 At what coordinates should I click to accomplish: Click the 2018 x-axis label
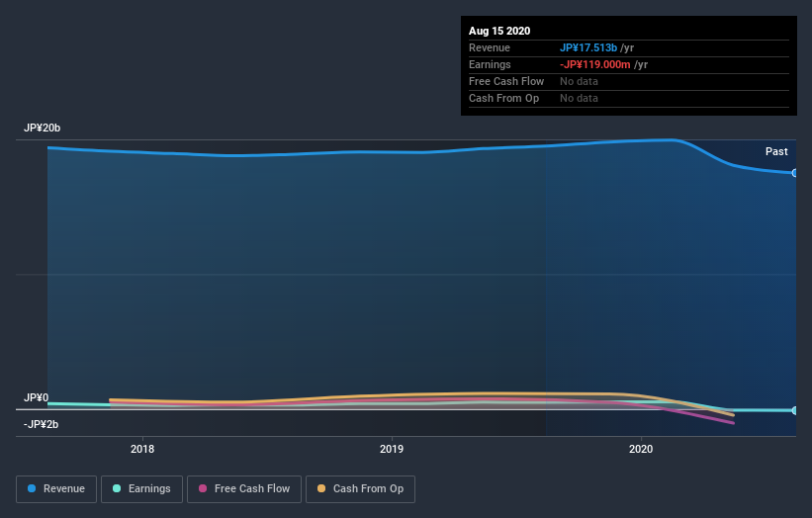coord(142,449)
